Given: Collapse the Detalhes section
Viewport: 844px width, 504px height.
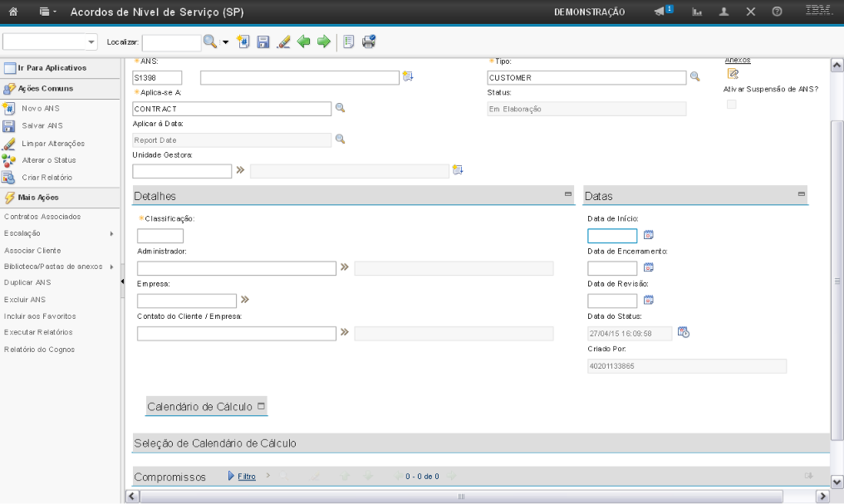Looking at the screenshot, I should 568,194.
